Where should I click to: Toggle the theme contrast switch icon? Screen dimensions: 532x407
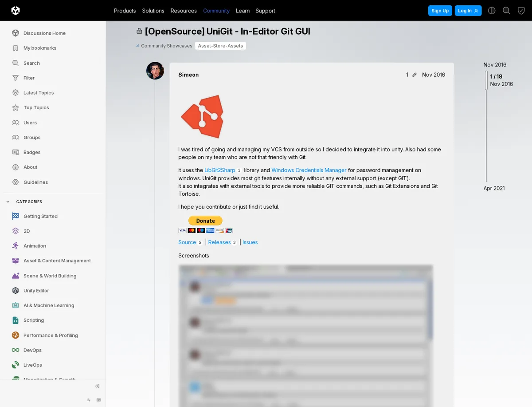point(492,11)
